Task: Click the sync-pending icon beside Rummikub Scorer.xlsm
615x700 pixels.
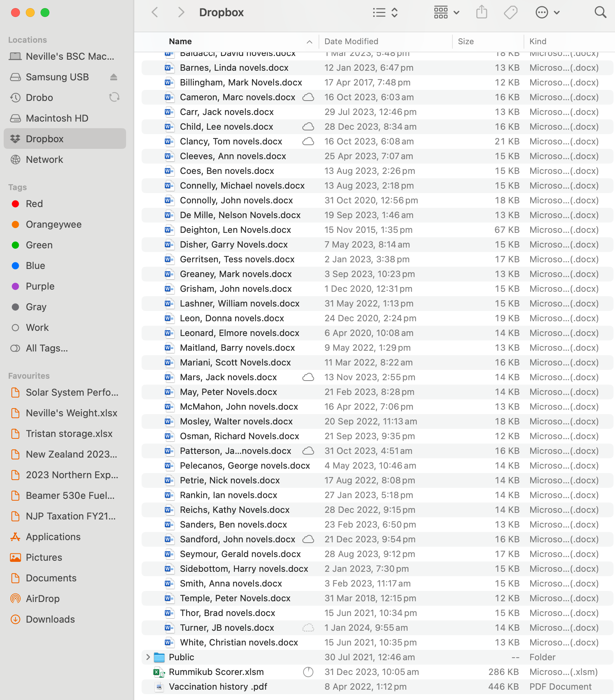Action: tap(308, 672)
